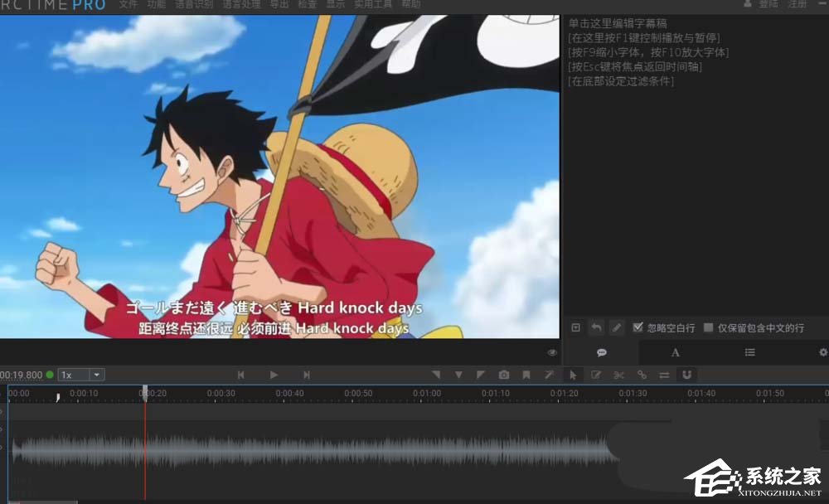Screen dimensions: 829x504
Task: Click the video preview of Luffy
Action: (x=279, y=177)
